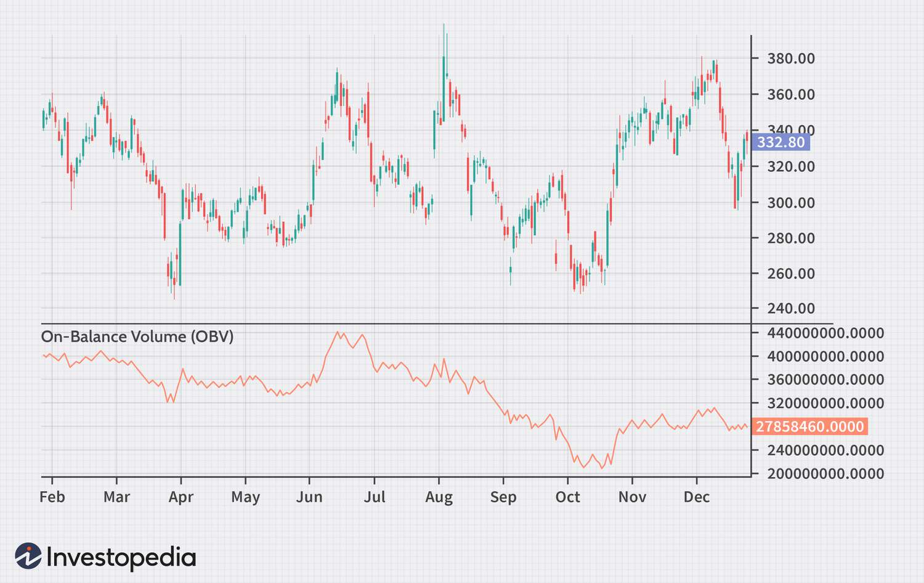924x583 pixels.
Task: Switch to the Sep timeframe label
Action: pos(504,496)
